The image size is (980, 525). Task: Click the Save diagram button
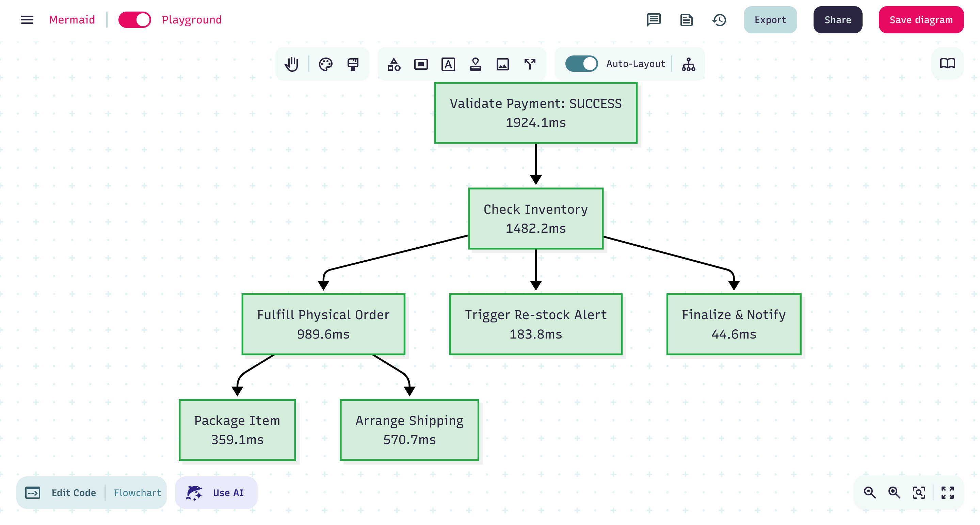921,20
